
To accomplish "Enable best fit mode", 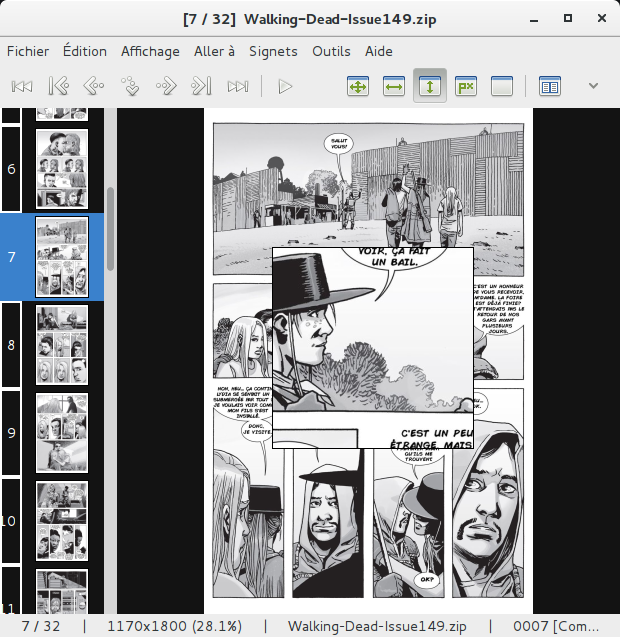I will [x=358, y=86].
